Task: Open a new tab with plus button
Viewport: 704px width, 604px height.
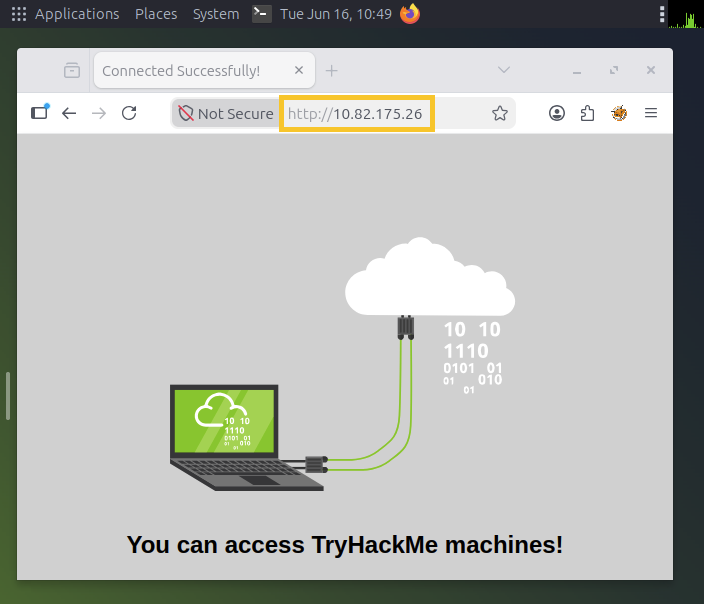Action: tap(331, 71)
